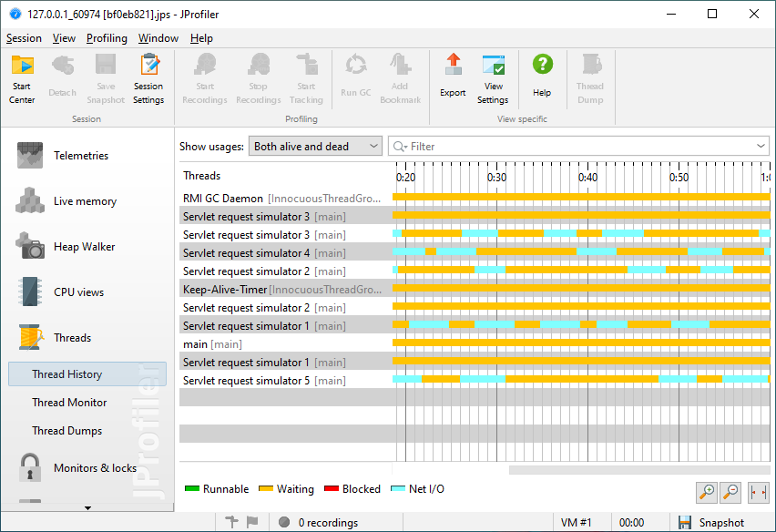The width and height of the screenshot is (776, 532).
Task: Open the Start Center
Action: coord(22,78)
